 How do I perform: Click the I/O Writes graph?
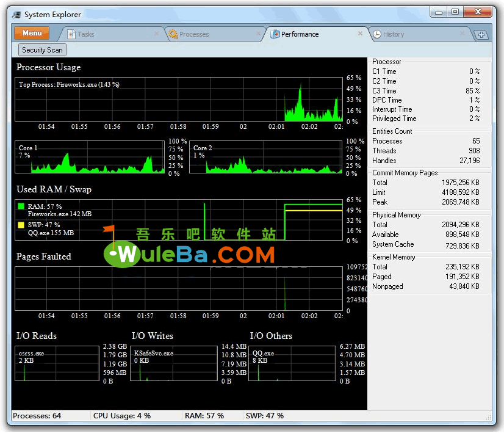coord(174,363)
